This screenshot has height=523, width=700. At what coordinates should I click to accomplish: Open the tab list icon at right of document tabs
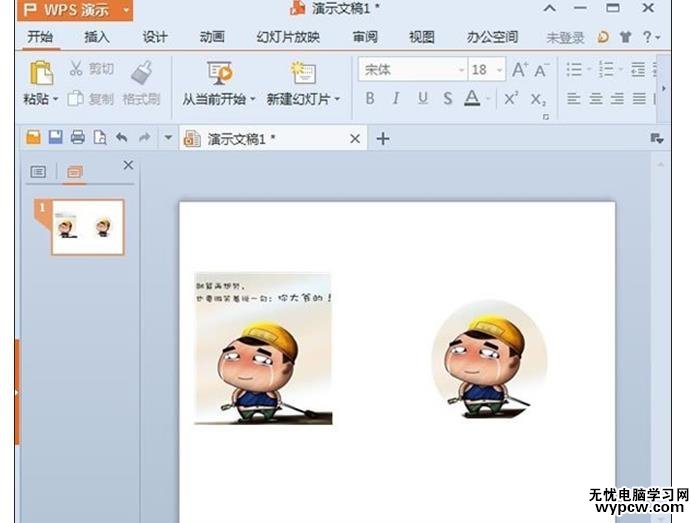(656, 138)
